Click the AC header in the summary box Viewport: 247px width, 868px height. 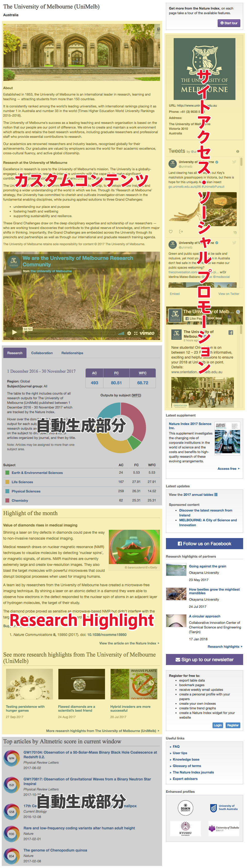click(x=95, y=373)
